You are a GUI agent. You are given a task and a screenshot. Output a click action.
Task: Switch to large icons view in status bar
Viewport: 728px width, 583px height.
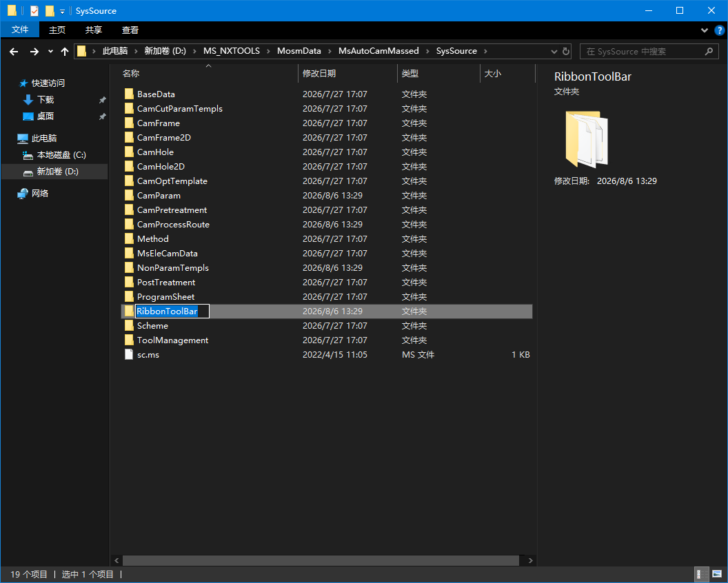[718, 574]
